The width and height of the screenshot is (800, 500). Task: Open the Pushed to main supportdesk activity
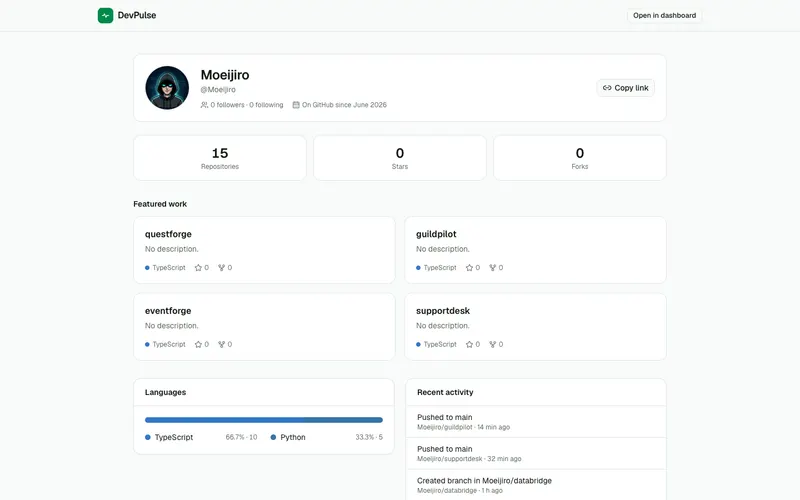click(536, 454)
